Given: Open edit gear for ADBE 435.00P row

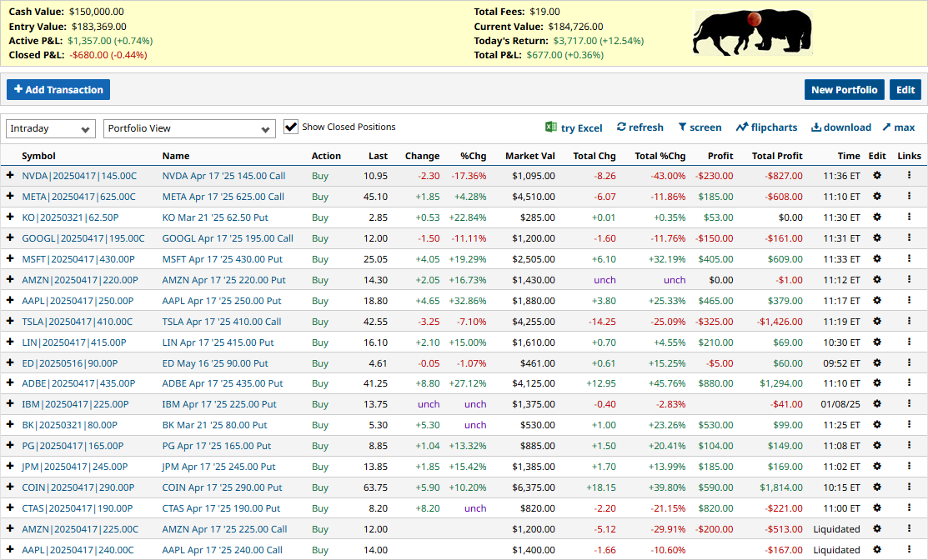Looking at the screenshot, I should [877, 383].
